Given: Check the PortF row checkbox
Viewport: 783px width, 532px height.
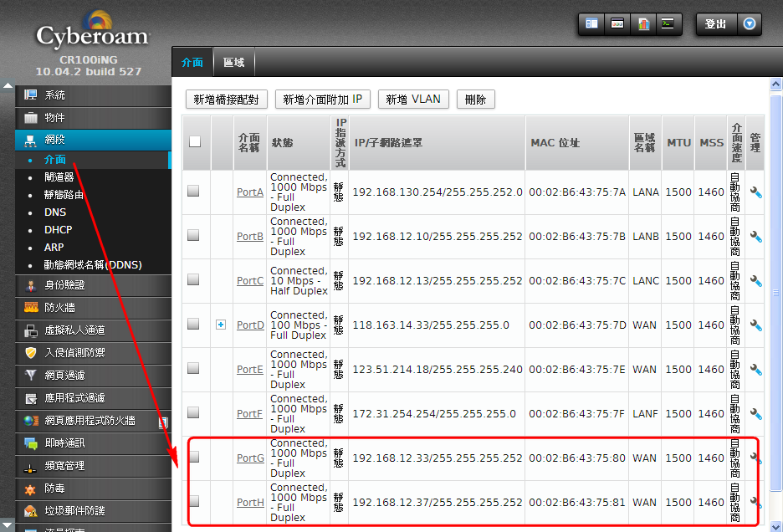Looking at the screenshot, I should 194,412.
